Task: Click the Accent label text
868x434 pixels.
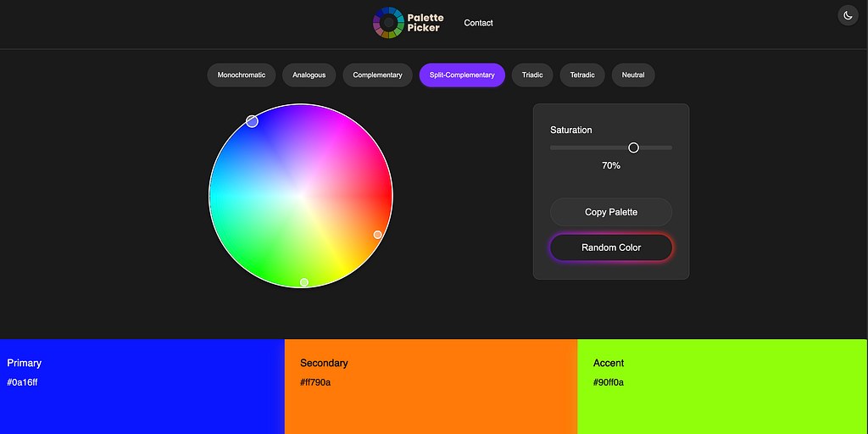Action: [x=609, y=363]
